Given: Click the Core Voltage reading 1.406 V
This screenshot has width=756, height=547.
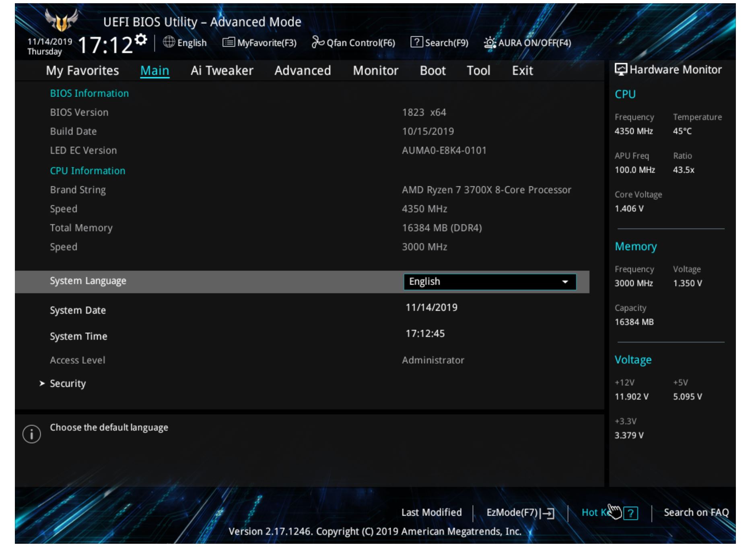Looking at the screenshot, I should point(629,209).
